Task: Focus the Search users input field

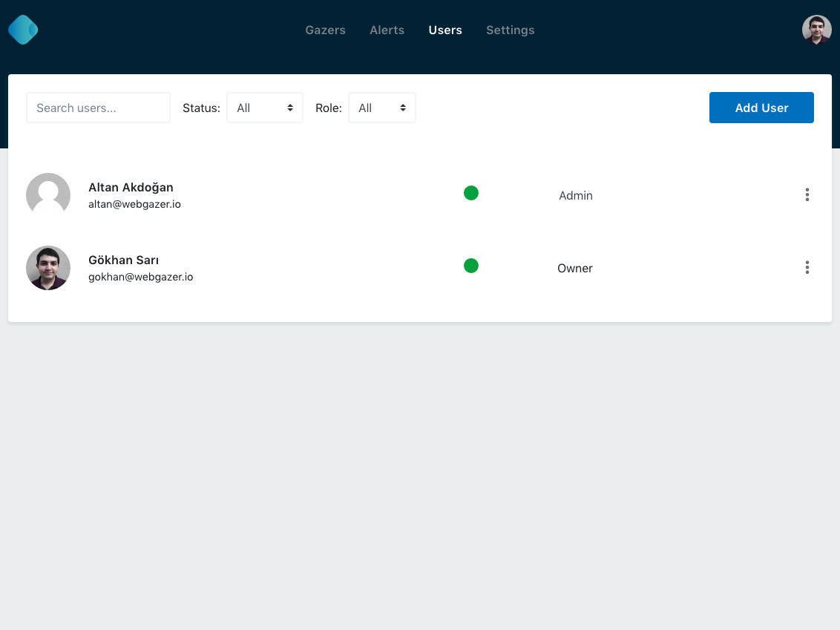Action: 98,108
